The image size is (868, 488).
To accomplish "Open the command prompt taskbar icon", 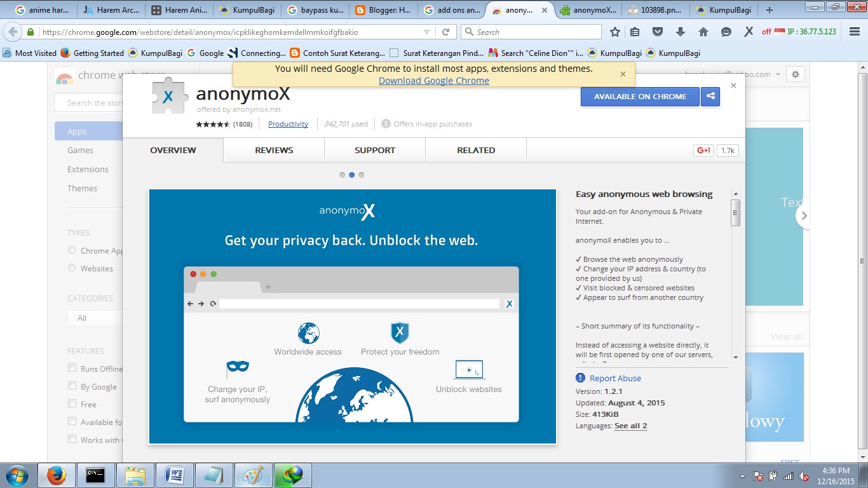I will click(x=95, y=475).
